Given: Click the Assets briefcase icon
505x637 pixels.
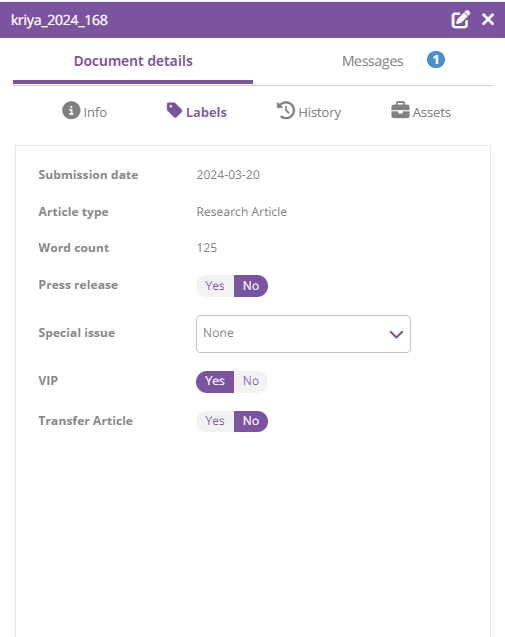Looking at the screenshot, I should click(400, 110).
